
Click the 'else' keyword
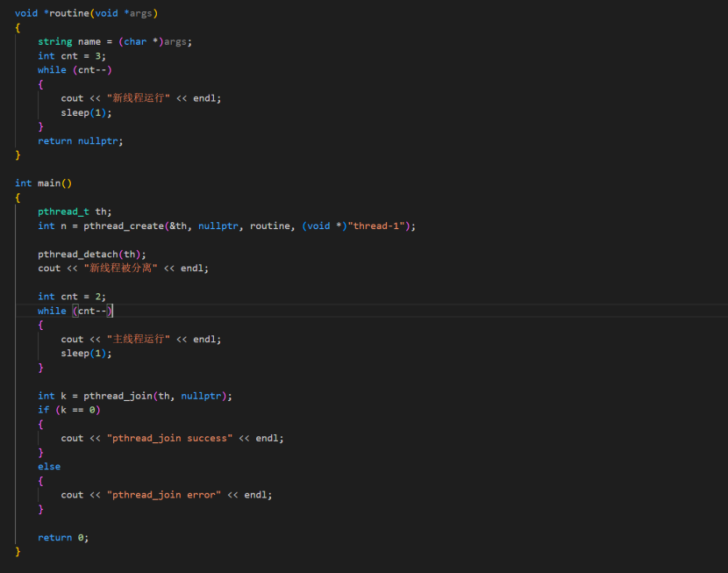pos(49,467)
